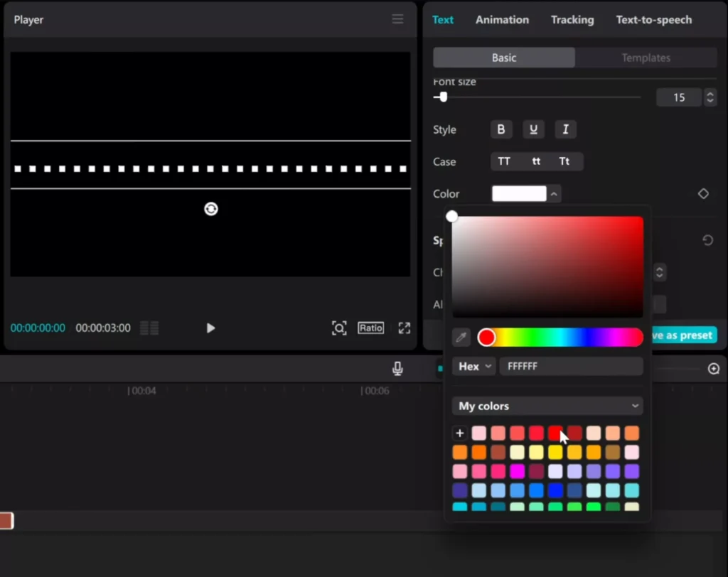Select the dark indigo swatch in fourth row

point(460,490)
